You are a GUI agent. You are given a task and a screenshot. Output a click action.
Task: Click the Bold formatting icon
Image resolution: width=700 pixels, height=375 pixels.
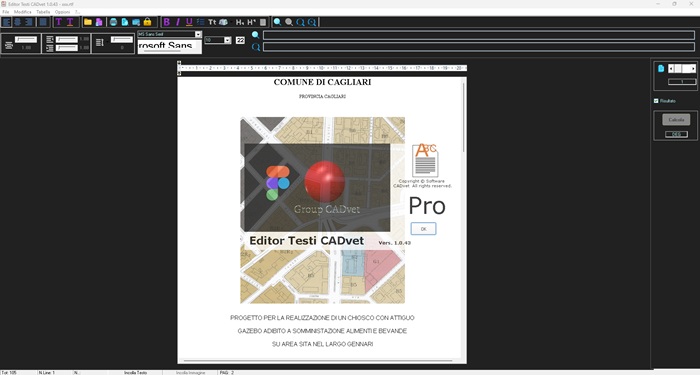tap(167, 22)
